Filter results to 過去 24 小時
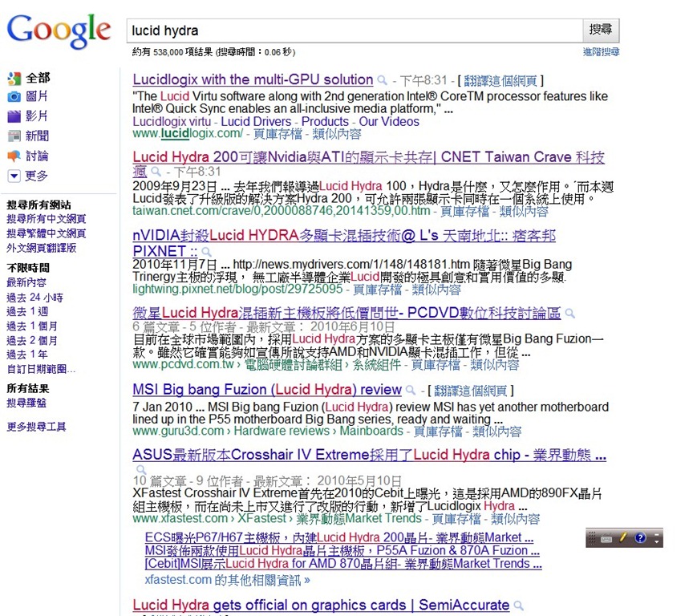The width and height of the screenshot is (697, 616). click(x=34, y=298)
